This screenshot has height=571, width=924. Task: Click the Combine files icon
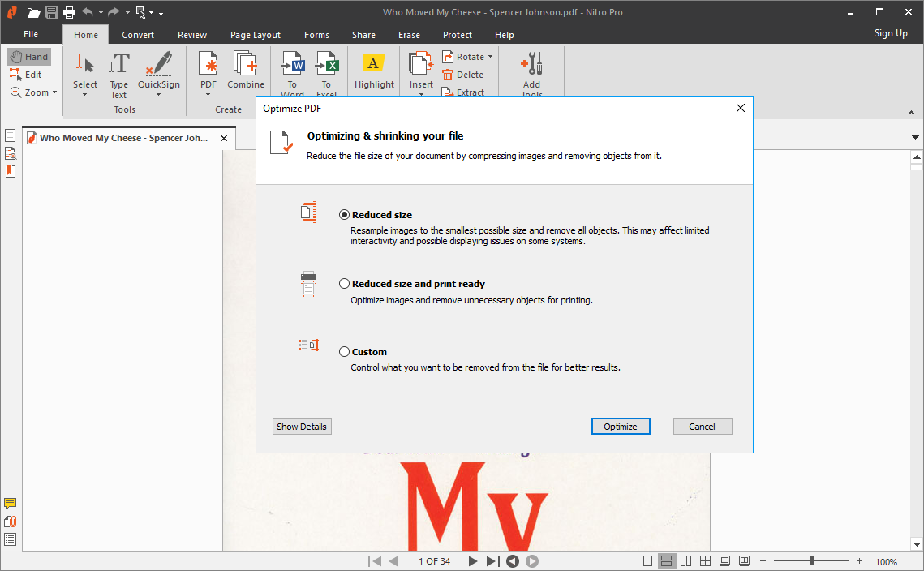tap(245, 64)
